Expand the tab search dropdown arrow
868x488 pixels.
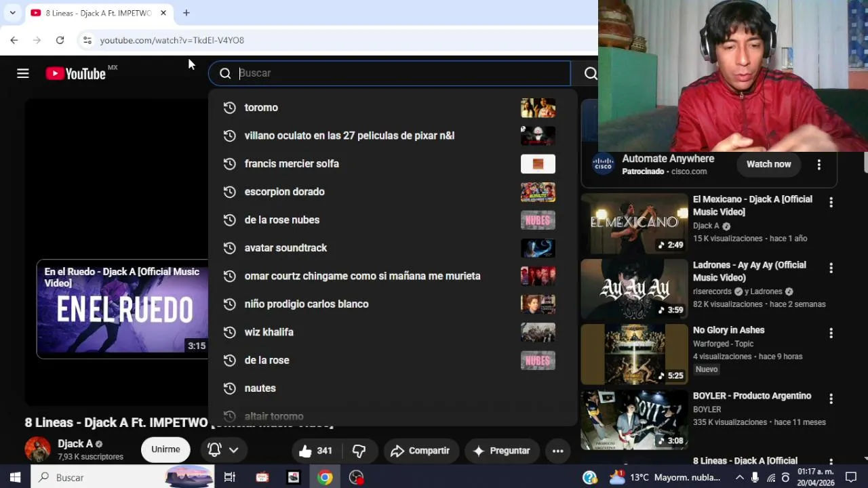point(12,13)
